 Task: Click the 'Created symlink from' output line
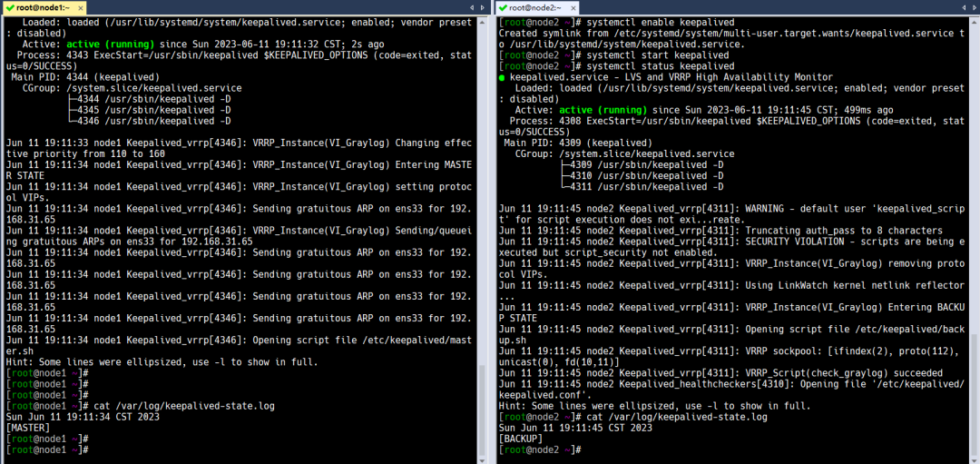(x=732, y=39)
